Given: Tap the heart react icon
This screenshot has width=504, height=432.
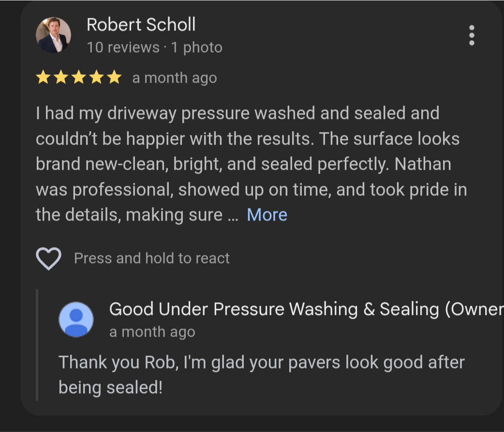Looking at the screenshot, I should coord(48,259).
